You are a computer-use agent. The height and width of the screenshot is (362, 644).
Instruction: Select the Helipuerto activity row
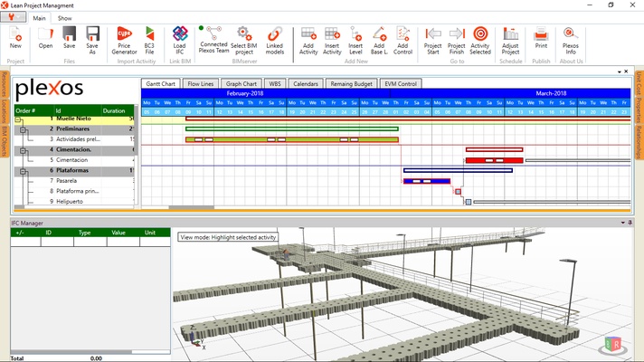pos(74,201)
